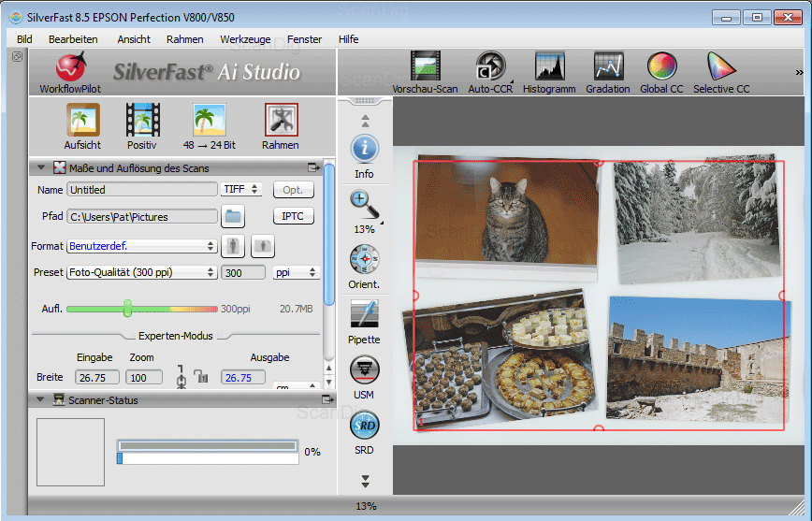
Task: Click the Pfad path field
Action: [x=142, y=216]
